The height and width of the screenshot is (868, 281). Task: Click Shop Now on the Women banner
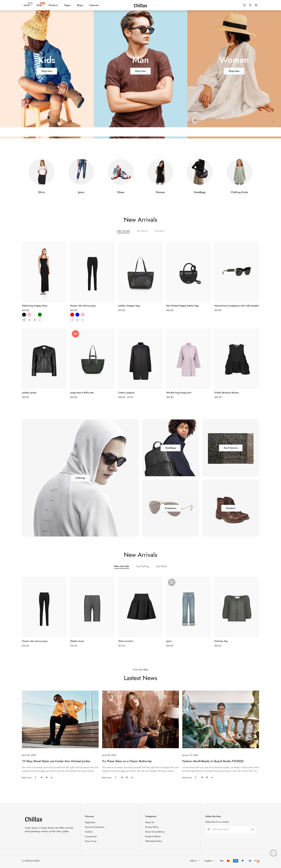pyautogui.click(x=234, y=71)
